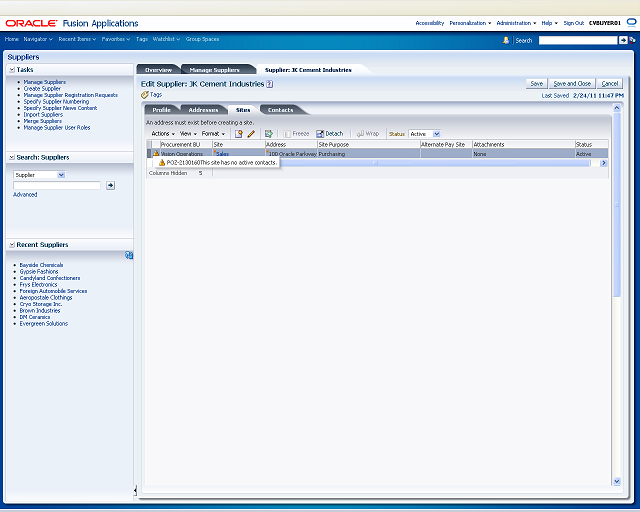This screenshot has height=512, width=640.
Task: Switch to the Addresses tab
Action: (x=203, y=110)
